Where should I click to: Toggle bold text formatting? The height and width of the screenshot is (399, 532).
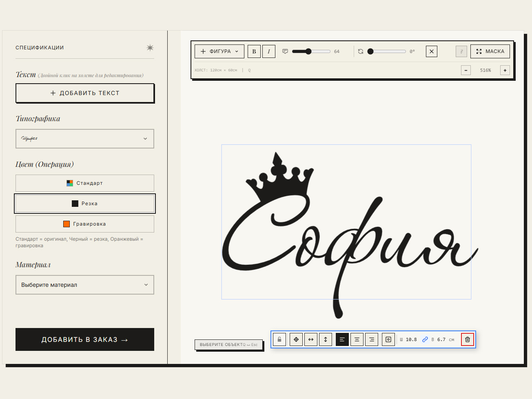click(254, 51)
